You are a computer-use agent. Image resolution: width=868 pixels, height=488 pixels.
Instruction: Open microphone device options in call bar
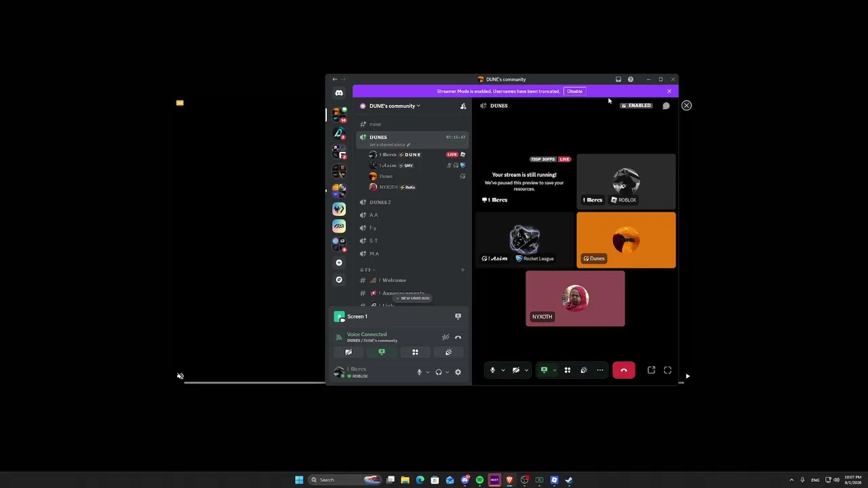[x=502, y=370]
